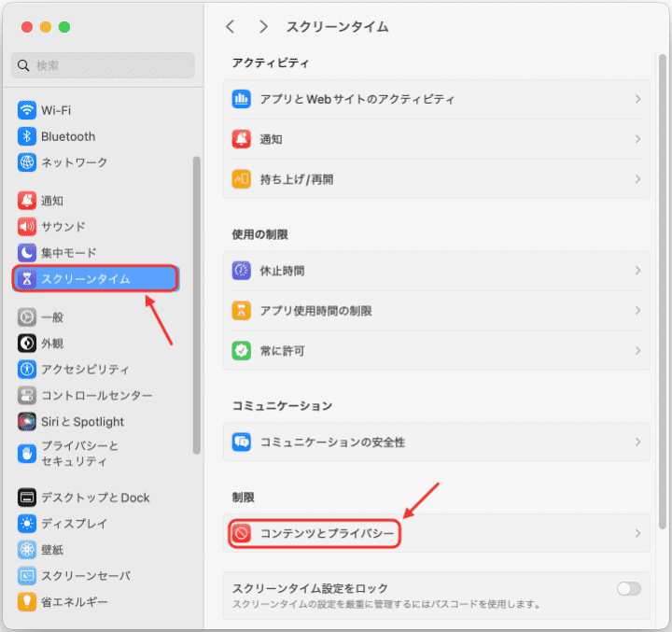
Task: Open the 壁紙 wallpaper icon
Action: (x=26, y=550)
